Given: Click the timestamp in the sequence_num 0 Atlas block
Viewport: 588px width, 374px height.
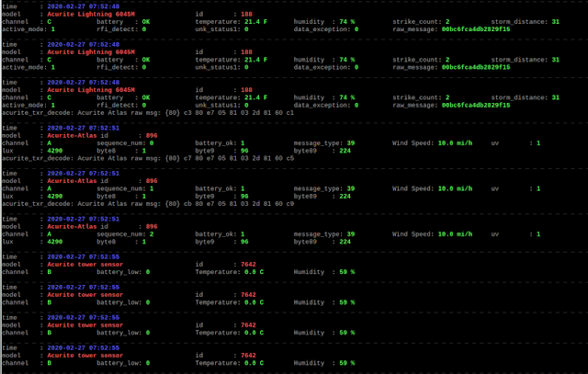Looking at the screenshot, I should click(x=84, y=128).
